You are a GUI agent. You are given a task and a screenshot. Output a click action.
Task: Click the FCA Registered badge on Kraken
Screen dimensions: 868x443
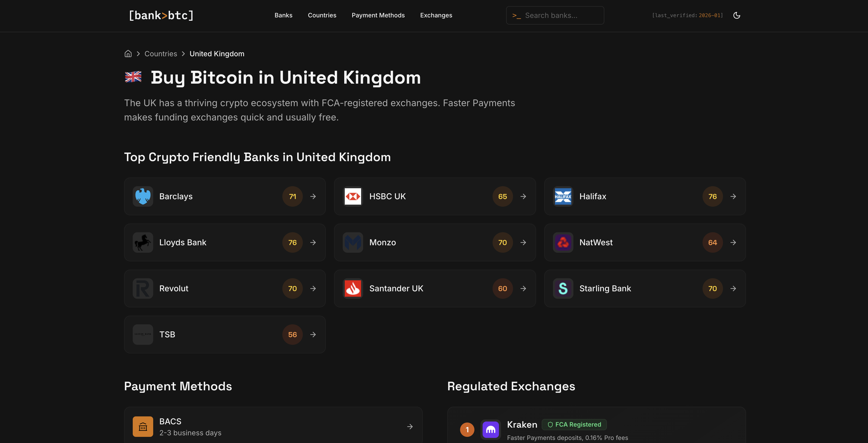coord(574,425)
